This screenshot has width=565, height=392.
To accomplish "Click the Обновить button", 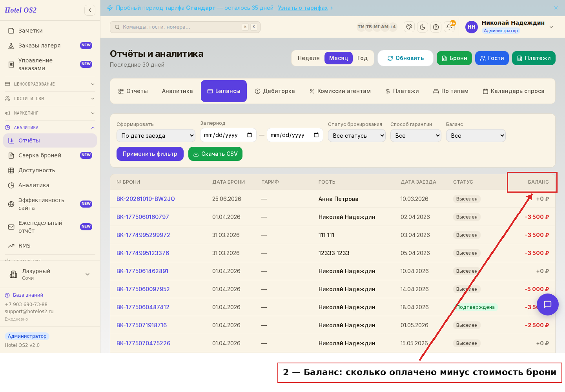I will 405,58.
